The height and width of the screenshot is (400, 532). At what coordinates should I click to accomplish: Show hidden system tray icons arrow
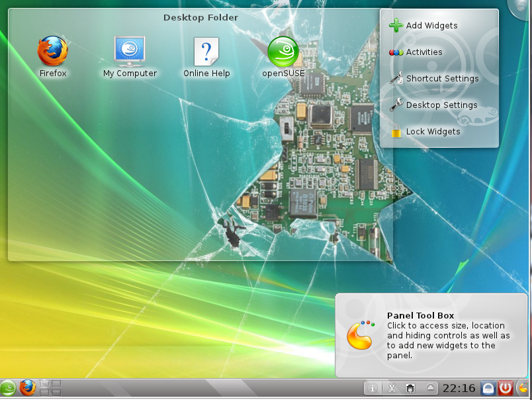tap(430, 387)
